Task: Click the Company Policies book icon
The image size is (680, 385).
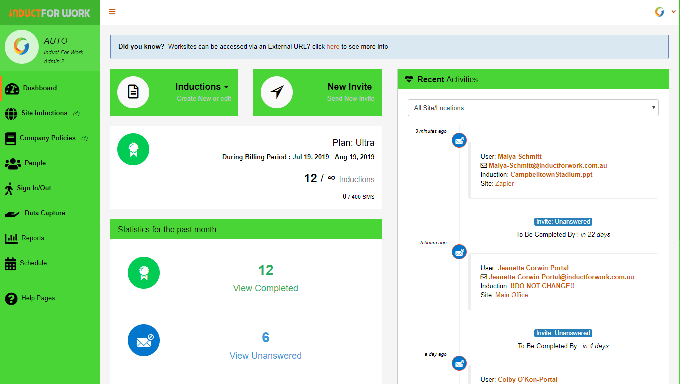Action: coord(10,138)
